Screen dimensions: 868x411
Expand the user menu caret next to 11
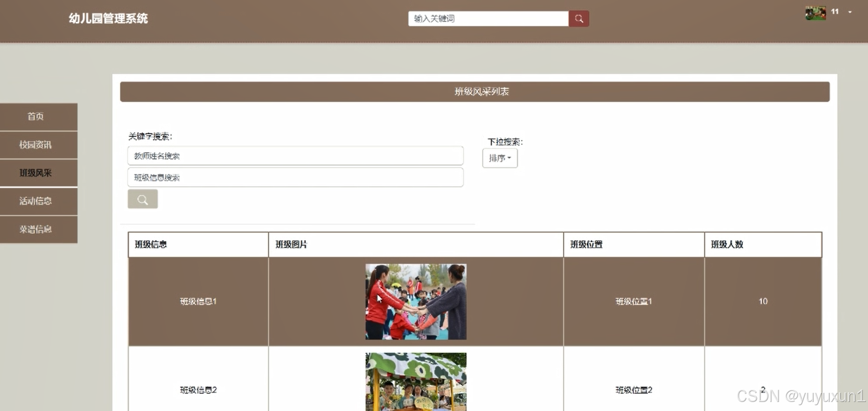point(850,12)
